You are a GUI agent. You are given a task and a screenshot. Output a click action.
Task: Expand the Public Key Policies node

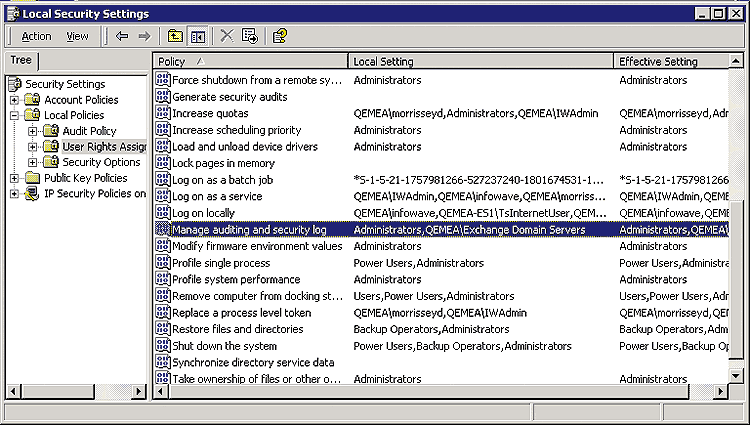(14, 178)
